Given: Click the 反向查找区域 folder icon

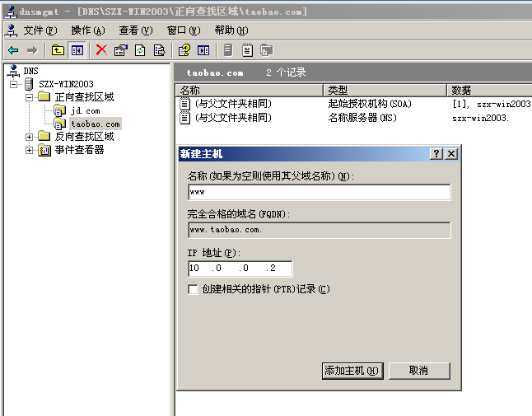Looking at the screenshot, I should [x=44, y=137].
